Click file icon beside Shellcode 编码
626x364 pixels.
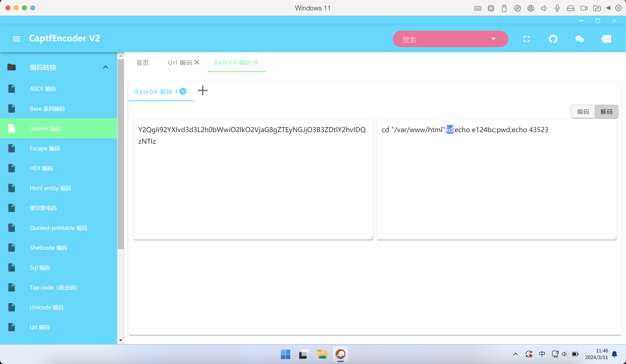point(12,248)
